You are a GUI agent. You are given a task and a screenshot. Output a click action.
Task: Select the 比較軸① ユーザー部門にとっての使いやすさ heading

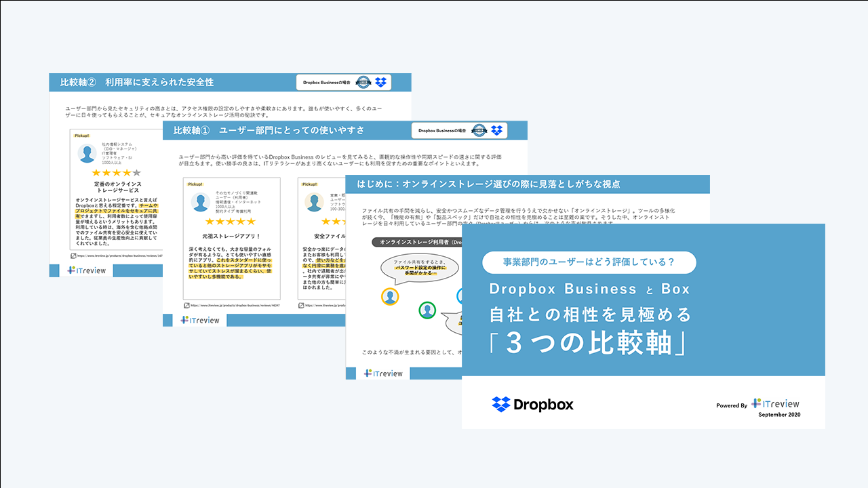coord(269,130)
